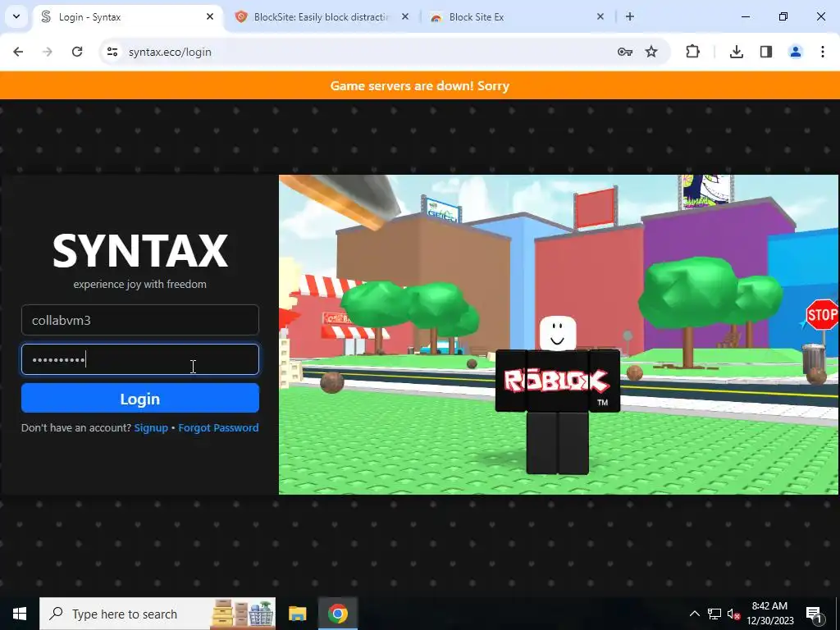Toggle the Chrome side panel

click(x=766, y=52)
